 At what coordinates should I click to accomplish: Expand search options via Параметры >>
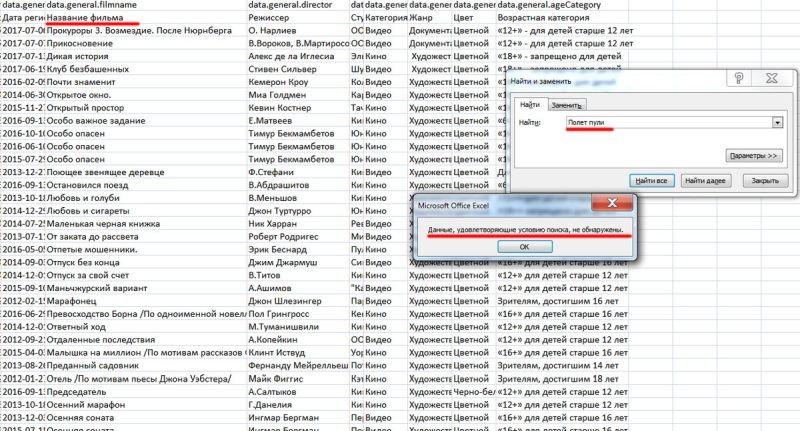pyautogui.click(x=753, y=155)
